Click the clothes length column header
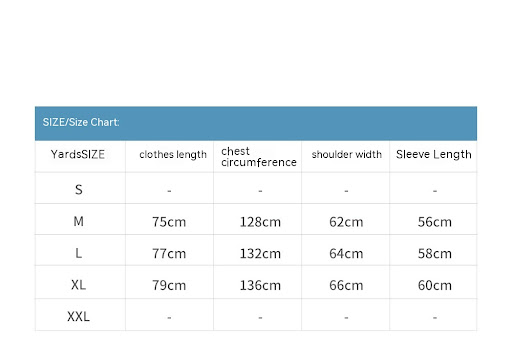The width and height of the screenshot is (512, 362). click(173, 155)
